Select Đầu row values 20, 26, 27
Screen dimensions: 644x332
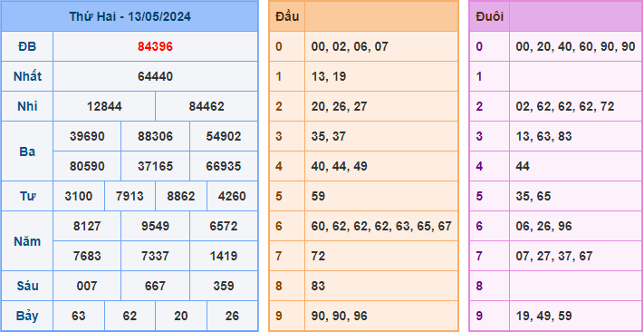click(x=339, y=106)
